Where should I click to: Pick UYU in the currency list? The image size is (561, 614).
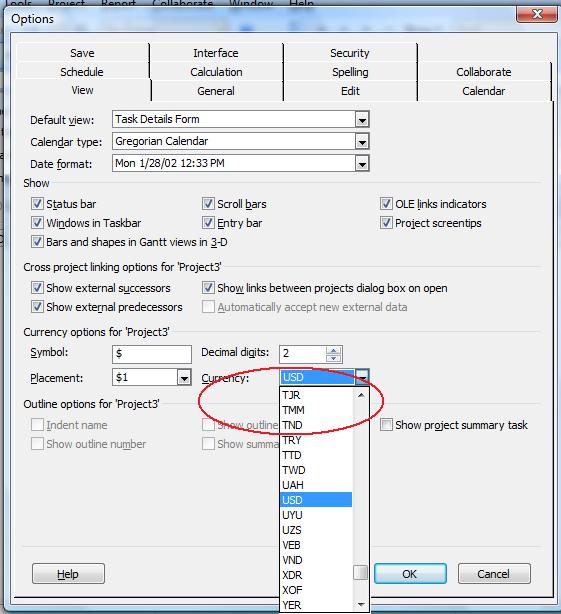point(316,515)
